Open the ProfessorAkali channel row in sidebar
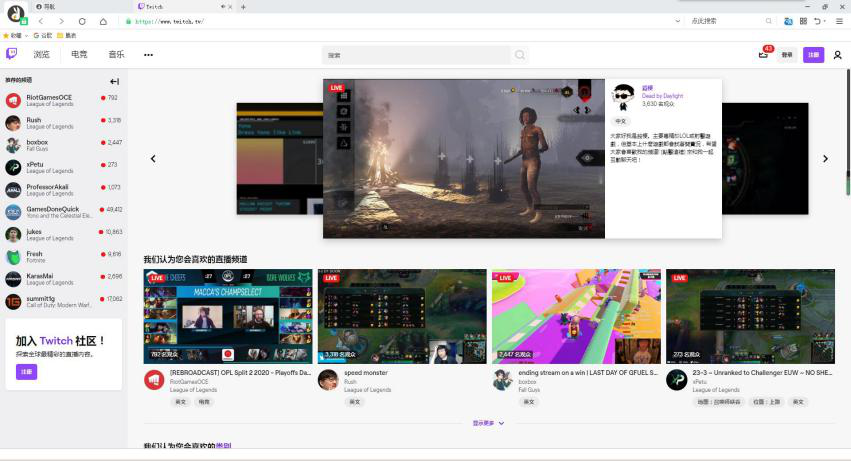 click(63, 190)
